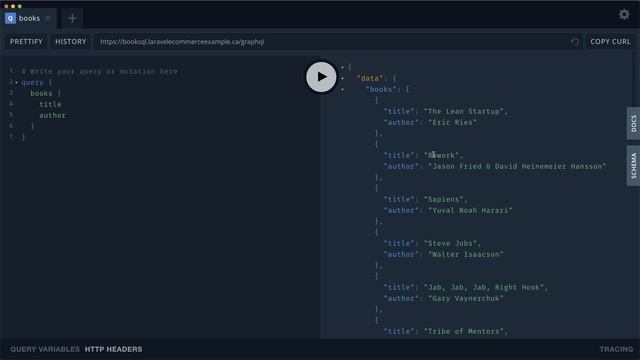Open the HTTP HEADERS panel
This screenshot has height=360, width=640.
tap(113, 349)
